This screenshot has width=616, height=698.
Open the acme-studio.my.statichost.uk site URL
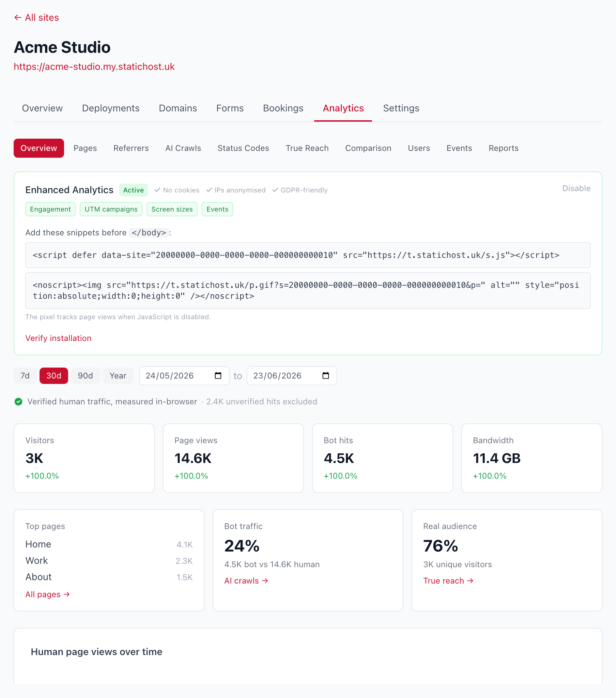[x=94, y=66]
